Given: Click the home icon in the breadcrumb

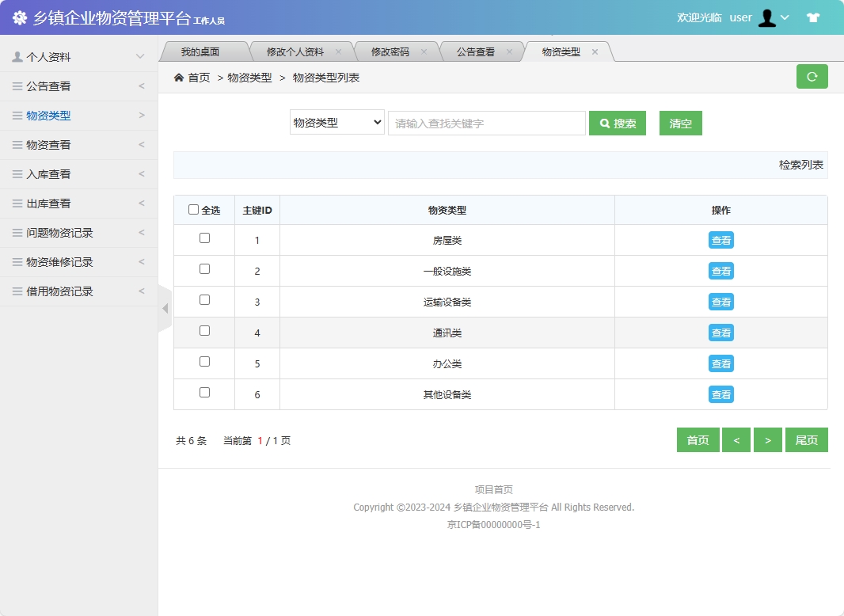Looking at the screenshot, I should [x=181, y=78].
